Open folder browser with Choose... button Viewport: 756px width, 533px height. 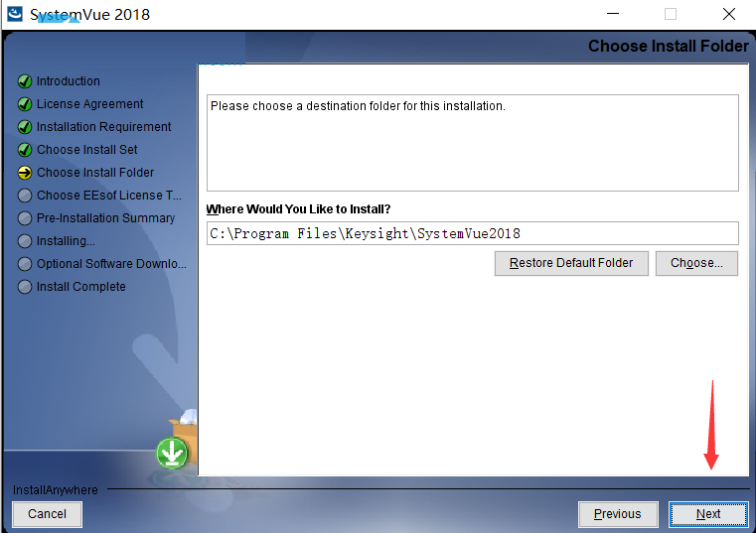click(696, 263)
